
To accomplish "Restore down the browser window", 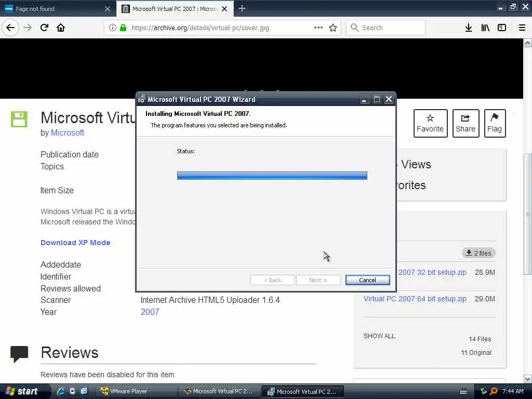I will pyautogui.click(x=513, y=7).
